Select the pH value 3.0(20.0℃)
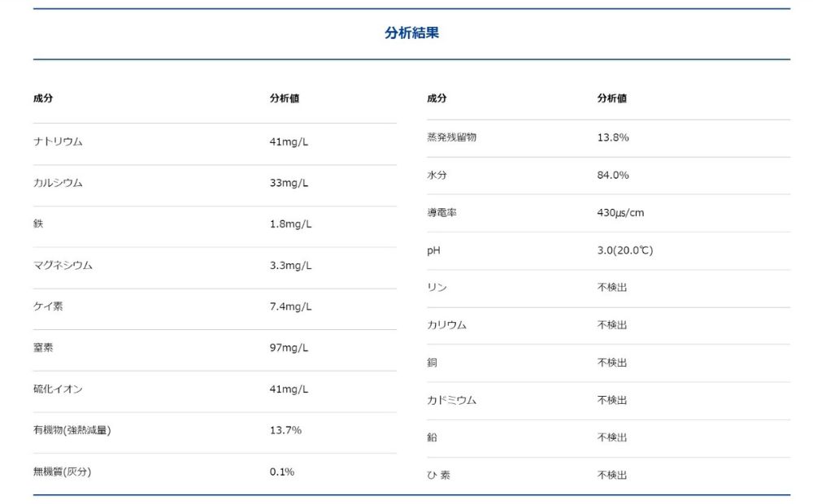 (x=624, y=250)
